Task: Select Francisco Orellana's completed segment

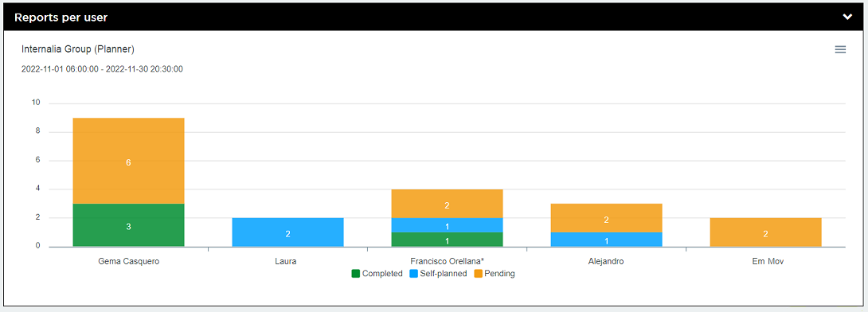Action: [x=448, y=240]
